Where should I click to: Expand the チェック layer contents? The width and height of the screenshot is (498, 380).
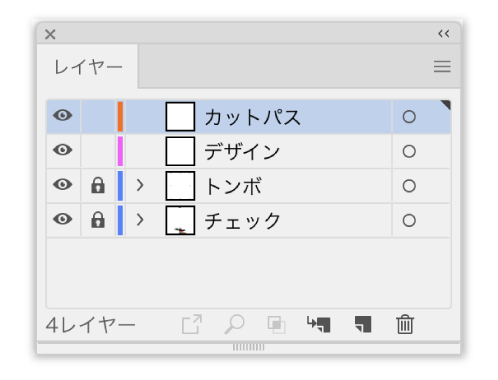140,220
